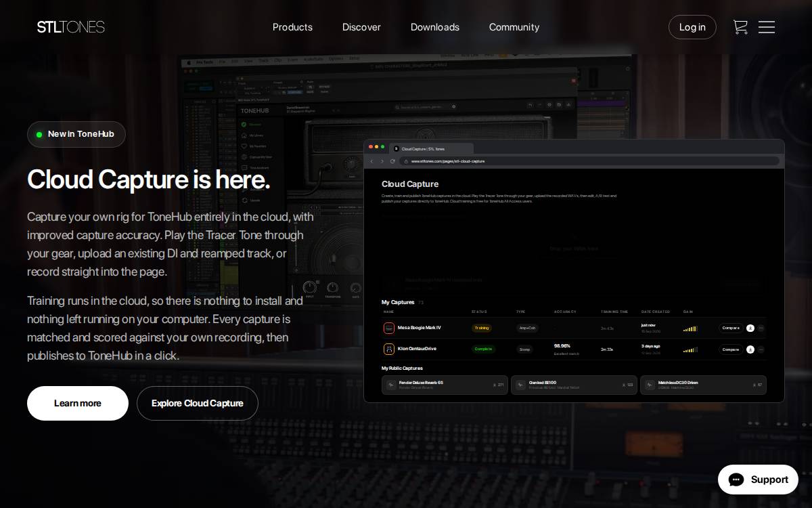Screen dimensions: 812x508
Task: Click Compare in Mesa Boogie row
Action: (x=731, y=328)
